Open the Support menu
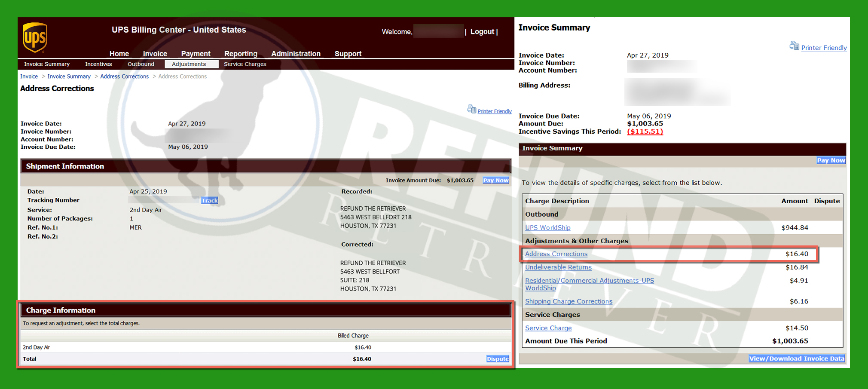The image size is (868, 389). (348, 54)
